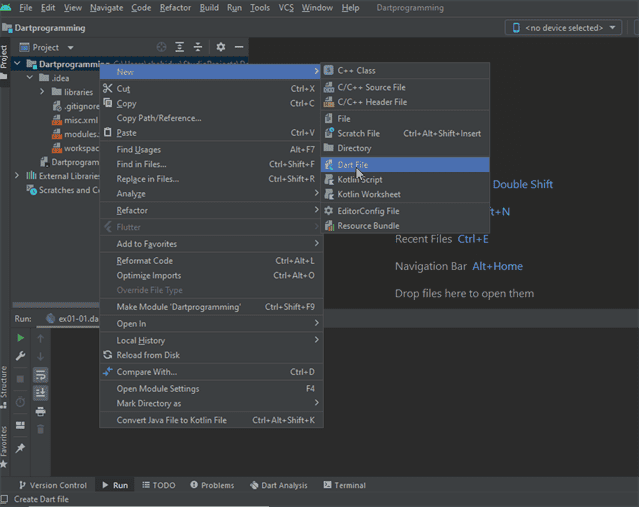Click the Stop square icon in Run panel
Image resolution: width=639 pixels, height=507 pixels.
pos(20,379)
